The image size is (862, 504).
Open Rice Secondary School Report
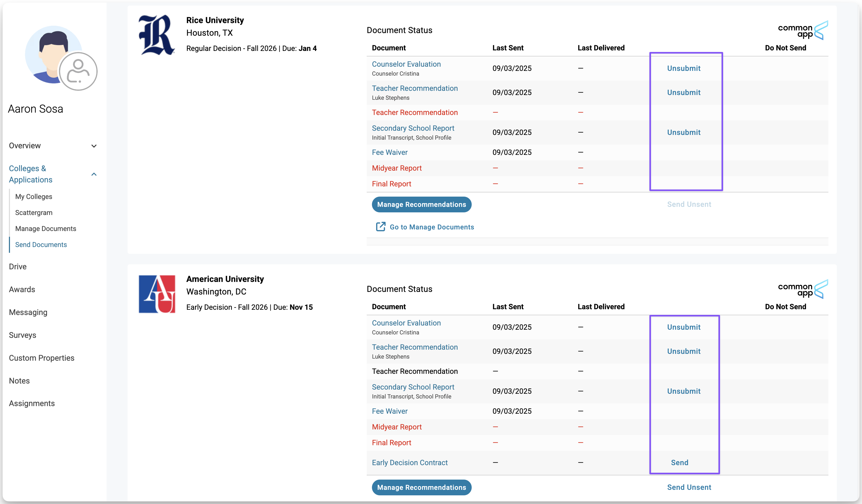[413, 128]
